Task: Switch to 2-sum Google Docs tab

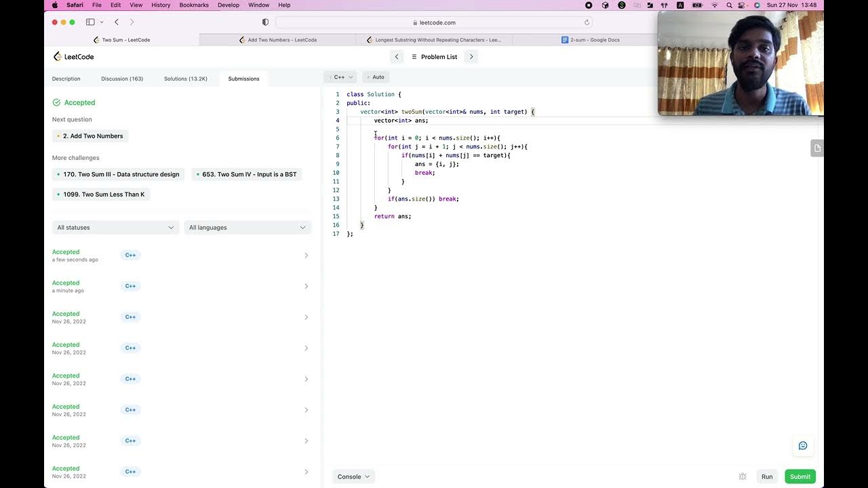Action: (x=590, y=40)
